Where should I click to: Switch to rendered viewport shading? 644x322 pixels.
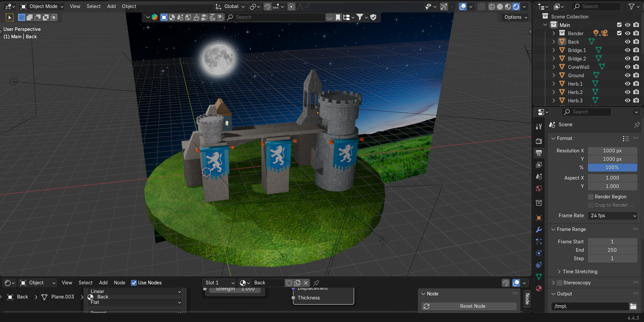coord(516,6)
